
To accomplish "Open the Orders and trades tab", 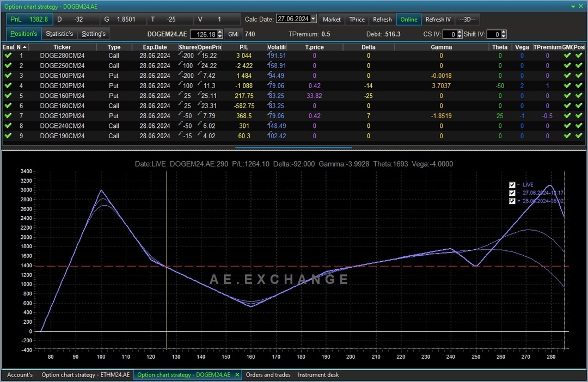I will [268, 375].
